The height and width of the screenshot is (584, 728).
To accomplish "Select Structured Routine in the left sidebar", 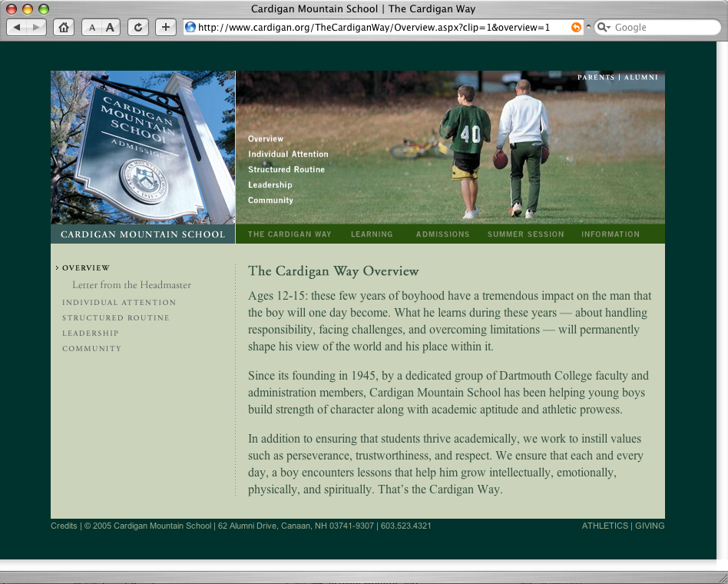I will (115, 318).
